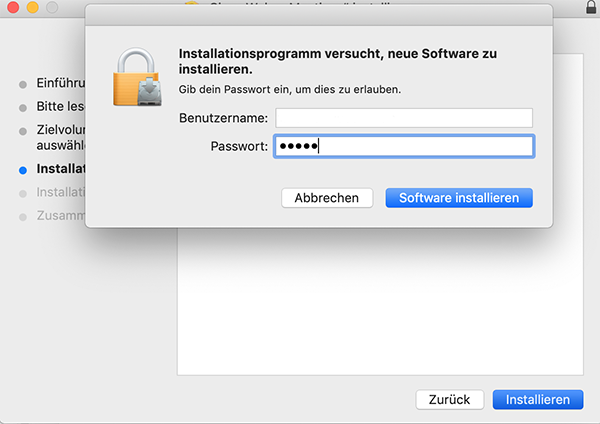Click the gray bullet beside Zielvolume auswählen step

point(23,131)
